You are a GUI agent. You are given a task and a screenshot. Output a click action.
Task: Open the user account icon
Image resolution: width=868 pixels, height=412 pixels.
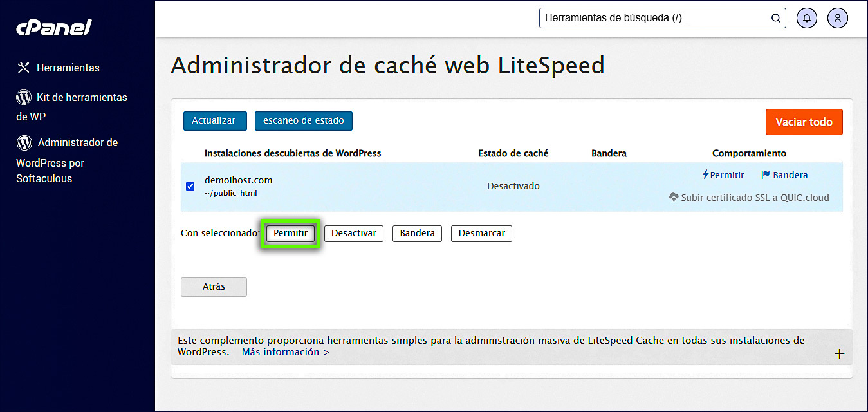837,18
